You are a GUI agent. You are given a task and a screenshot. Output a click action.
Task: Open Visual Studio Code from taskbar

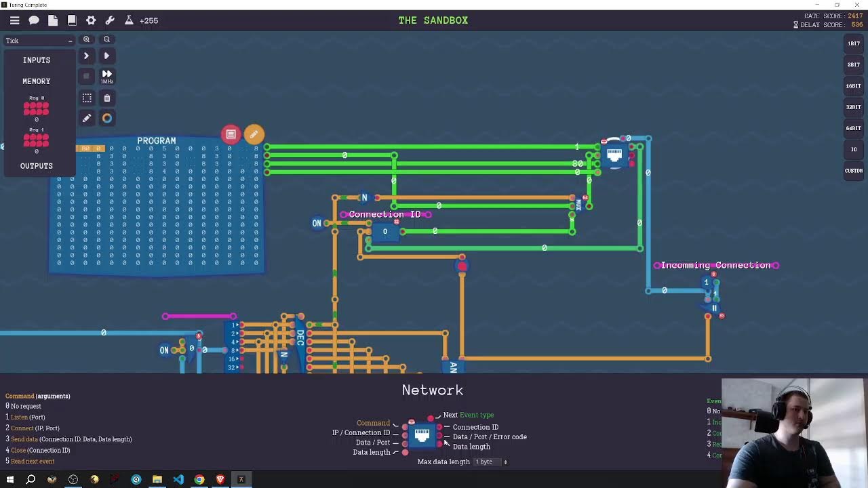pyautogui.click(x=178, y=480)
